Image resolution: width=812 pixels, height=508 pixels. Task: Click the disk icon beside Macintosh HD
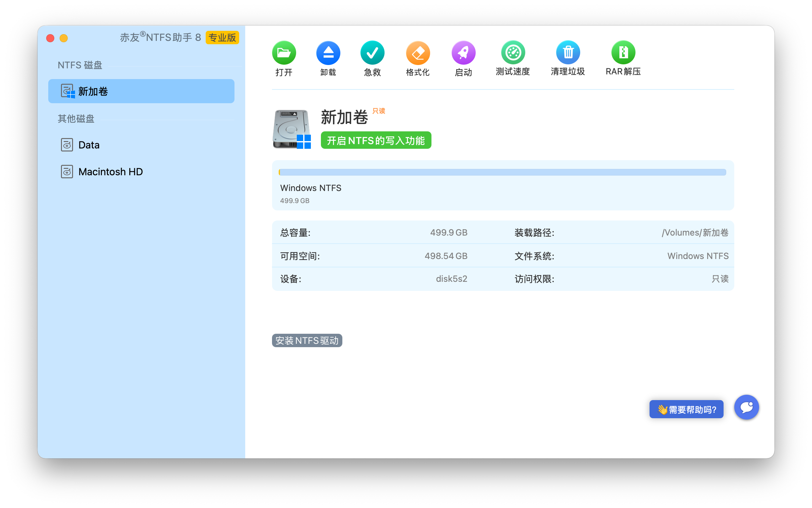pos(67,172)
